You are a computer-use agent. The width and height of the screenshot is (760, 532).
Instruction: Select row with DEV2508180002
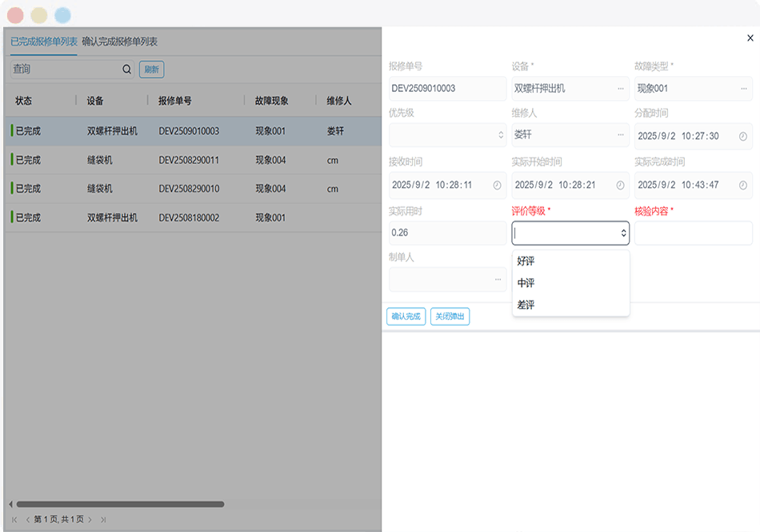tap(194, 218)
